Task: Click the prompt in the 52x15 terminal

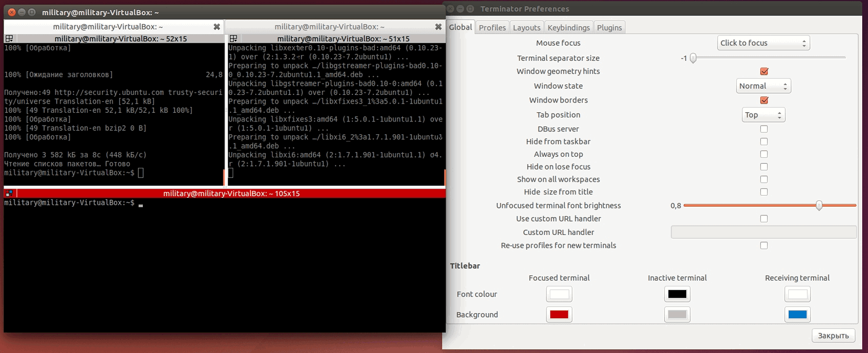Action: 69,173
